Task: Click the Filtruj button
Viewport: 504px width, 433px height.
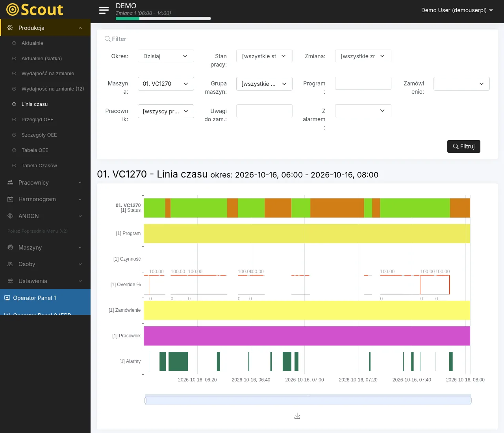Action: click(x=464, y=146)
